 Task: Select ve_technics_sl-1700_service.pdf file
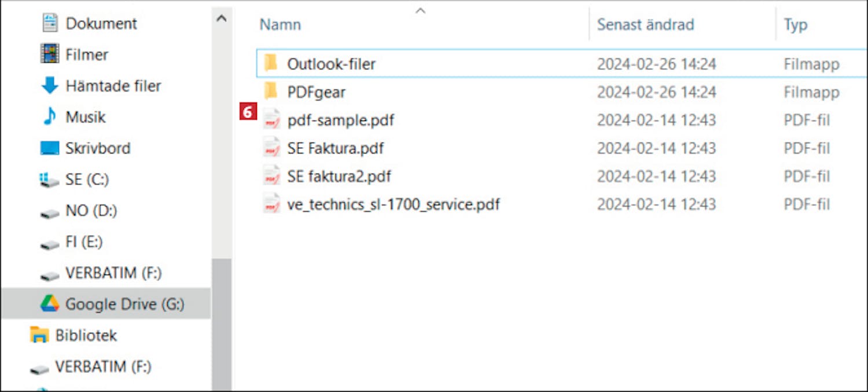click(393, 204)
